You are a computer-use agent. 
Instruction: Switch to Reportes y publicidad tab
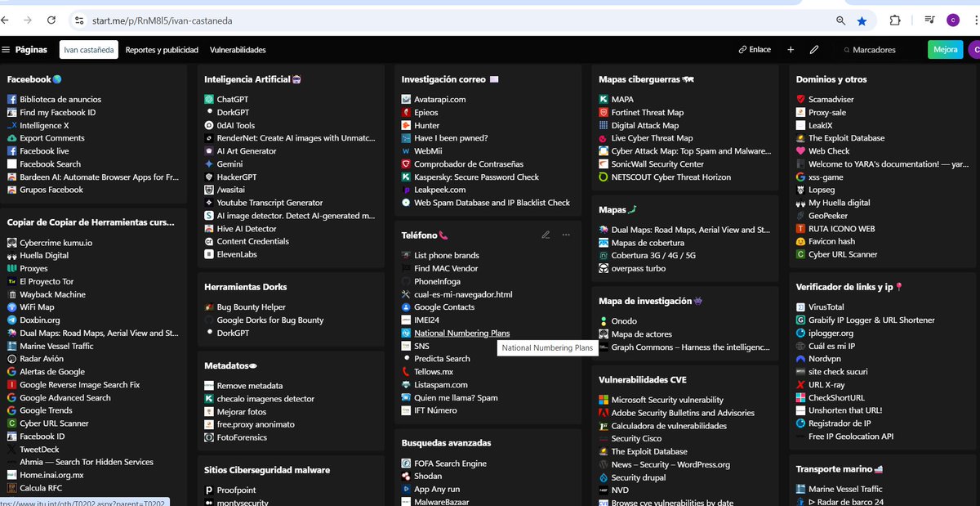tap(162, 50)
